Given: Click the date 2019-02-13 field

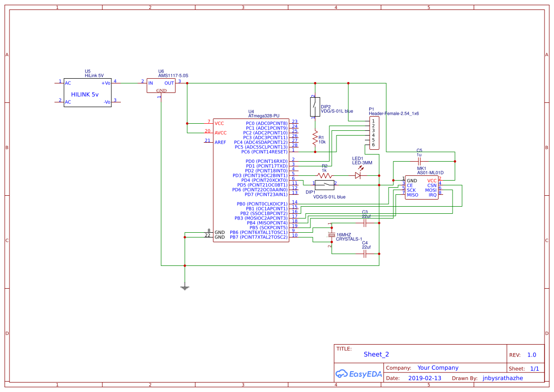Looking at the screenshot, I should pos(424,378).
